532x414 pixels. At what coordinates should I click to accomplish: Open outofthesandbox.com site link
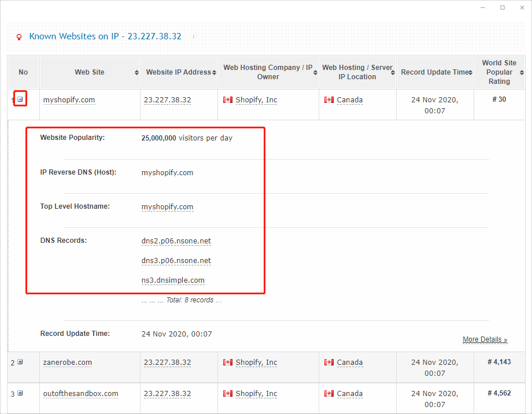tap(80, 394)
